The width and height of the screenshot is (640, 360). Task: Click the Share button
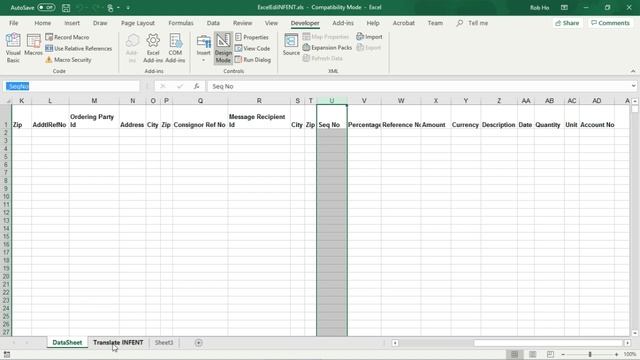pos(567,23)
